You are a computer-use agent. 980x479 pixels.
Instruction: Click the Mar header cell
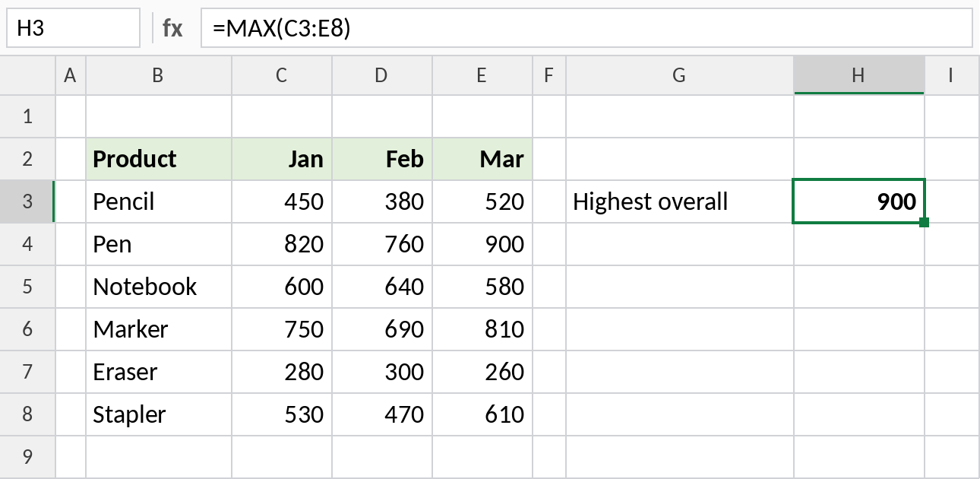pos(482,159)
